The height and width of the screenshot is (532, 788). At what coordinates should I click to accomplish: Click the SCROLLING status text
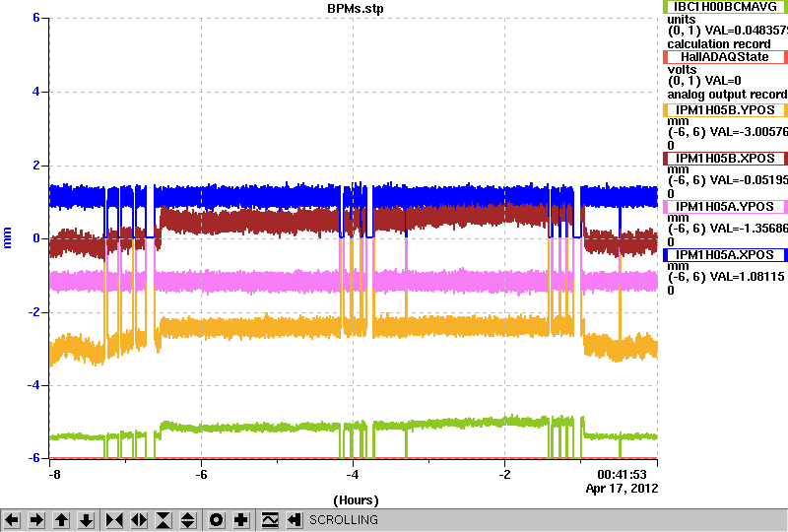pyautogui.click(x=343, y=520)
